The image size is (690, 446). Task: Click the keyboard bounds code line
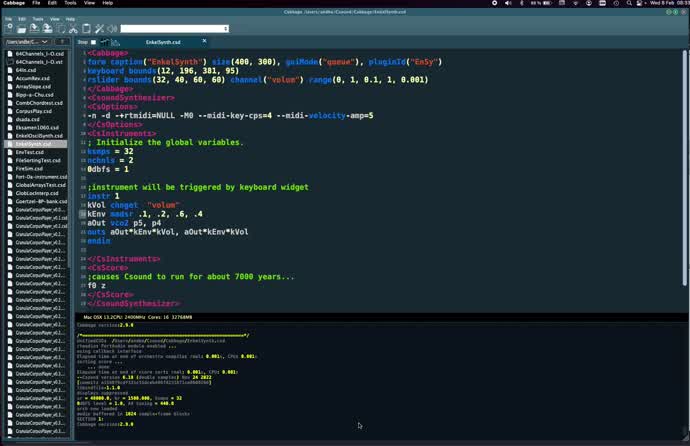163,71
